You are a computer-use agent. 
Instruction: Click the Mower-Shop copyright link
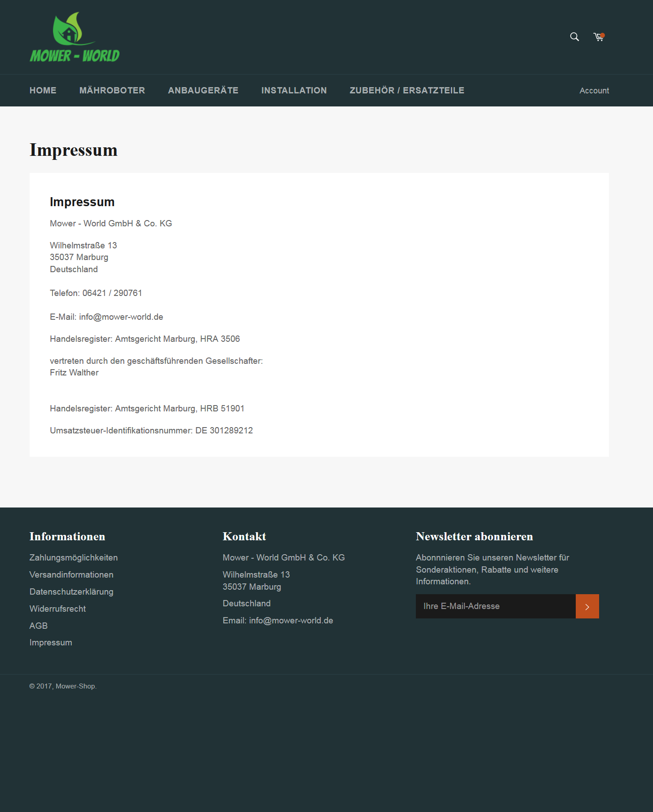point(75,686)
